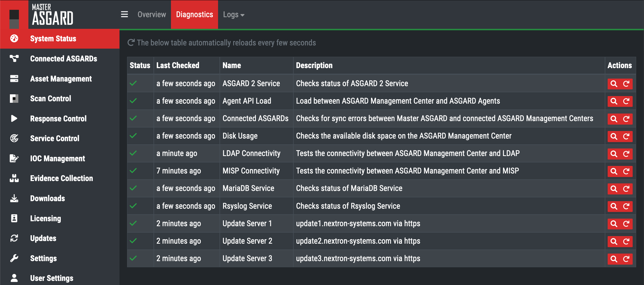Viewport: 644px width, 285px height.
Task: Show details for Update Server 1
Action: [614, 224]
